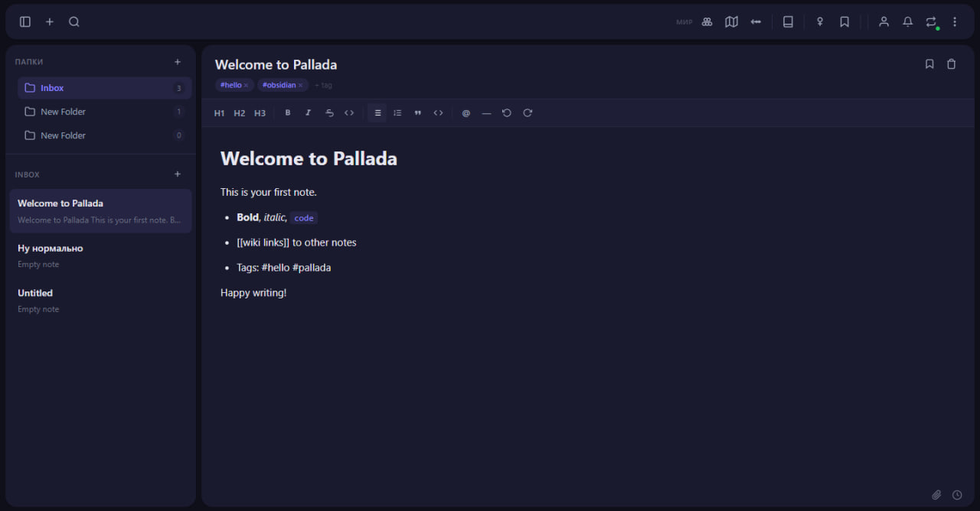Remove the #hello tag with its x

click(246, 85)
